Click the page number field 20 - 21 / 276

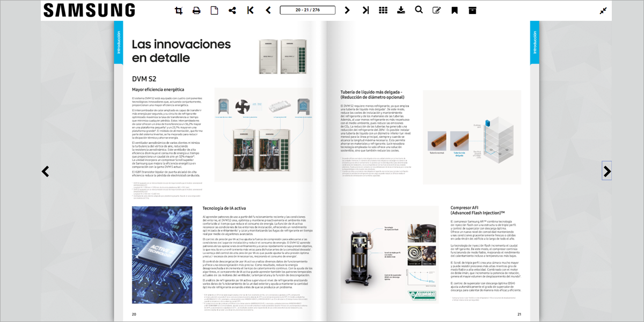[308, 10]
